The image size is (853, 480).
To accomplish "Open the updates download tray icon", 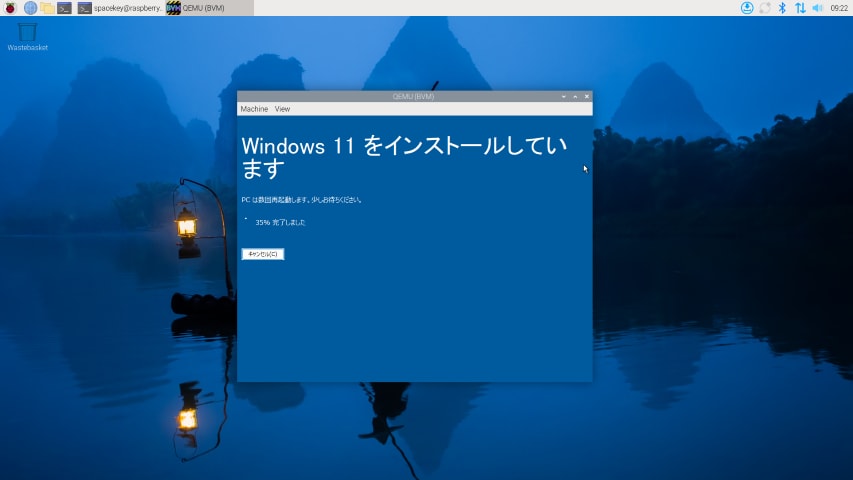I will (747, 8).
